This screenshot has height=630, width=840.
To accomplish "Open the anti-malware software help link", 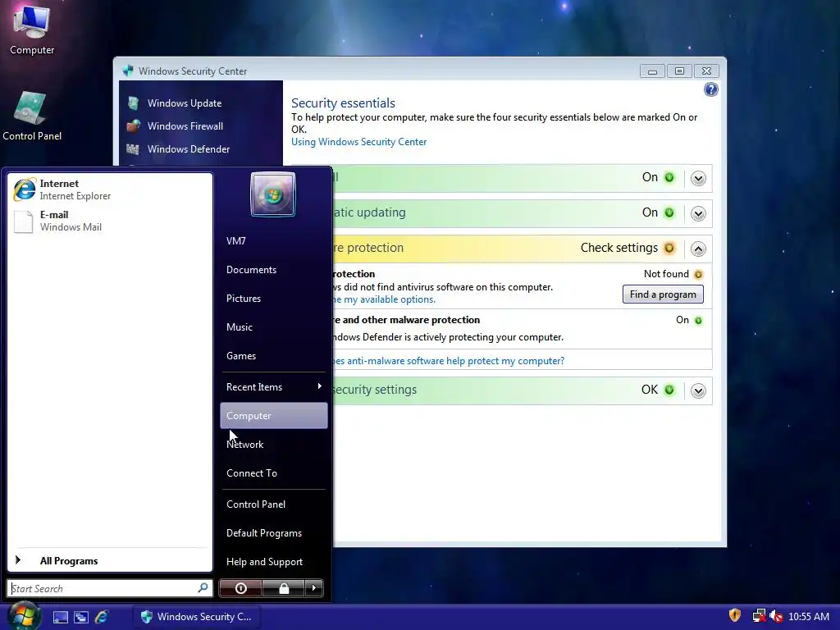I will pos(449,361).
